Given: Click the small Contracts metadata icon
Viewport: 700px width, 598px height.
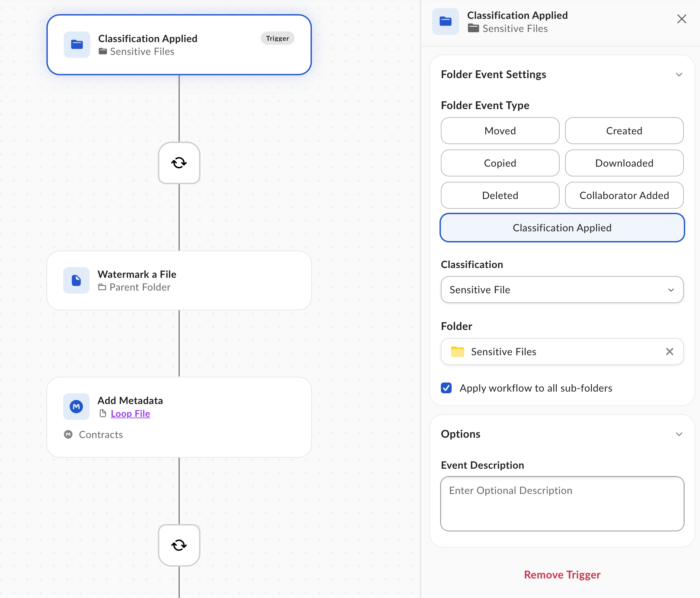Looking at the screenshot, I should (x=68, y=434).
